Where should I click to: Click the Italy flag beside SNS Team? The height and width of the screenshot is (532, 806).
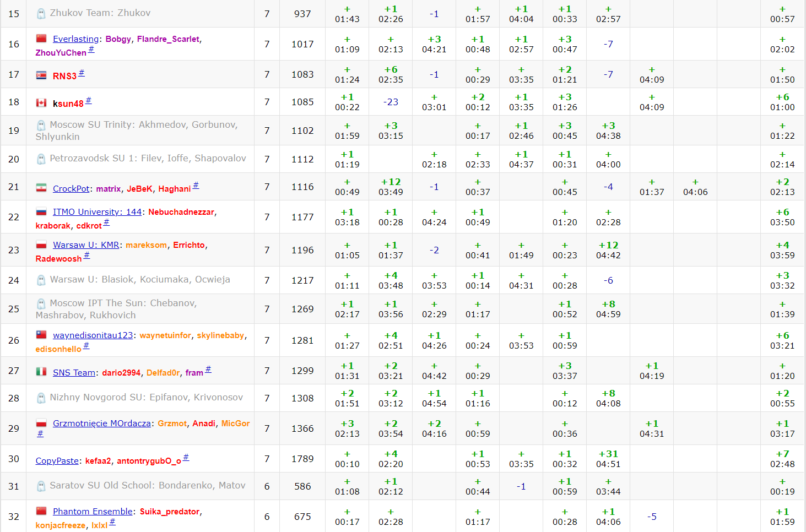(x=41, y=372)
